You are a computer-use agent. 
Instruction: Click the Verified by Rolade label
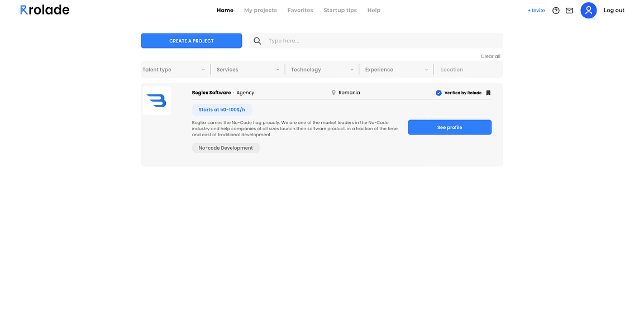[463, 93]
